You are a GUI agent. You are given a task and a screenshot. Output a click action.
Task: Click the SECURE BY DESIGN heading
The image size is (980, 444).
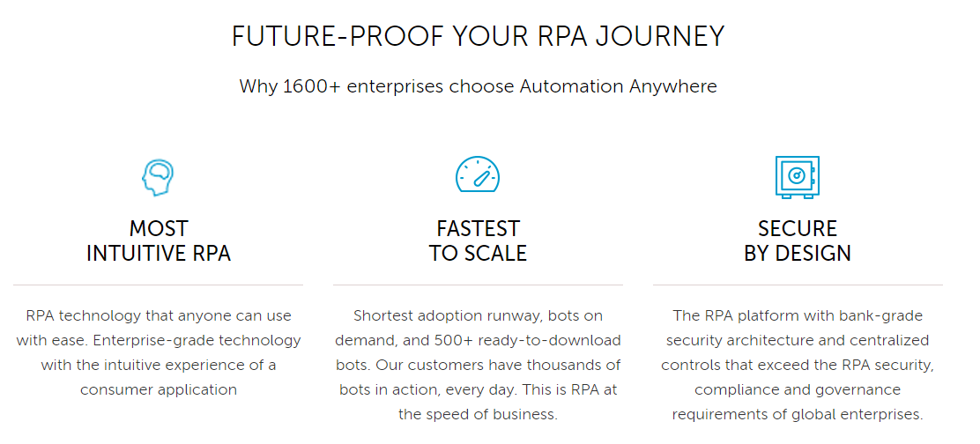point(798,240)
